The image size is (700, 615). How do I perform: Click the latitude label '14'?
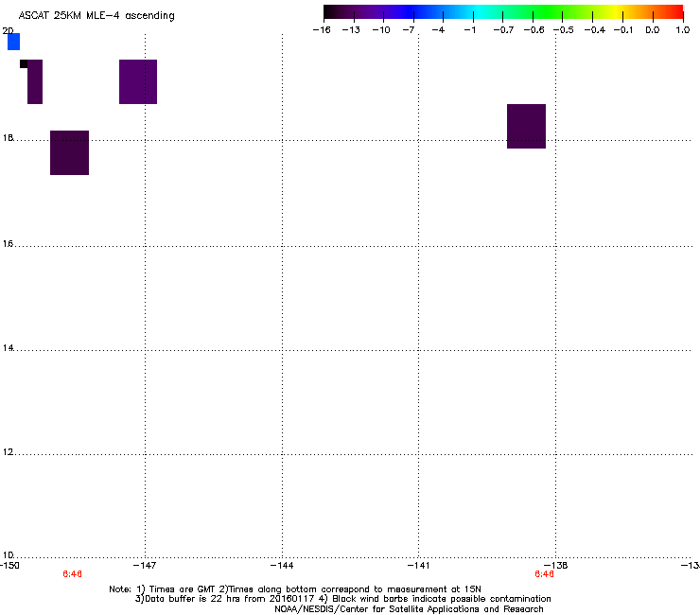pos(8,348)
